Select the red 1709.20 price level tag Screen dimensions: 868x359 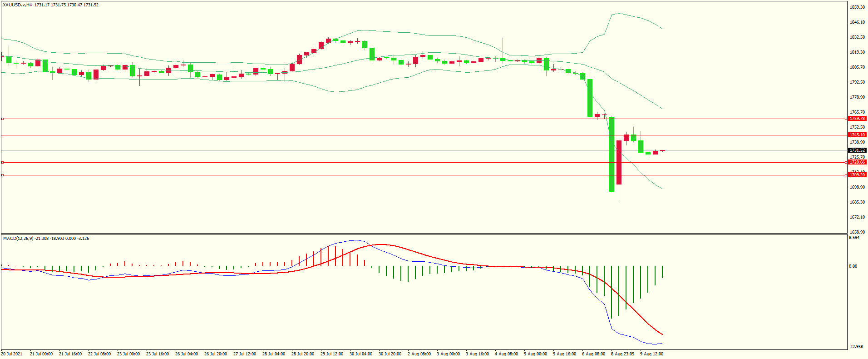[857, 175]
